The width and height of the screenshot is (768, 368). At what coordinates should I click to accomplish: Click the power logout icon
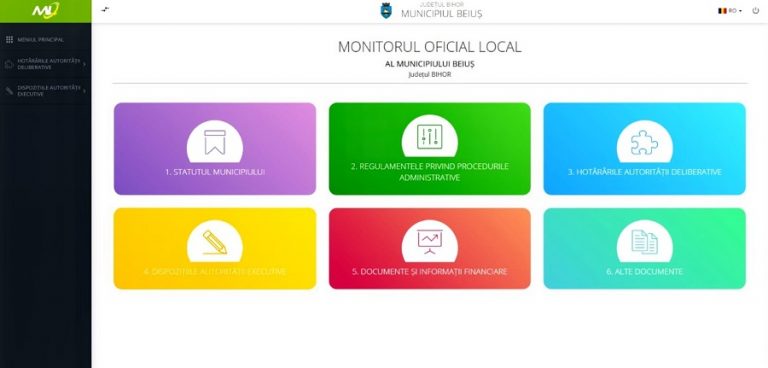pyautogui.click(x=755, y=10)
